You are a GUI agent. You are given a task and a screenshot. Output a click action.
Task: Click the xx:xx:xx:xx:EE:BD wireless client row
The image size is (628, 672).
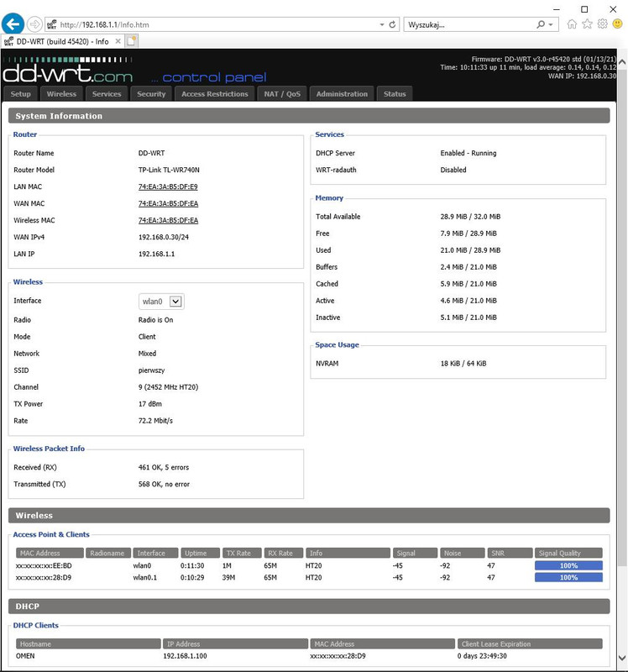[309, 565]
